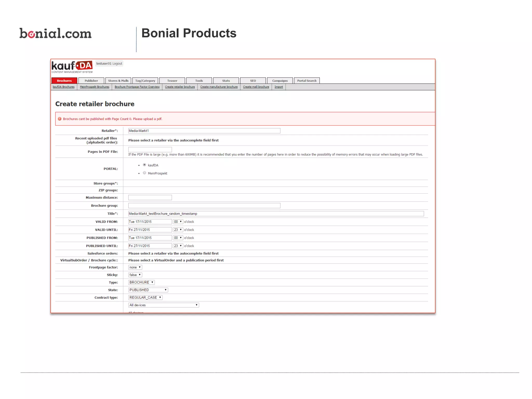Open the Tag/Category tab
The height and width of the screenshot is (399, 532).
(145, 81)
